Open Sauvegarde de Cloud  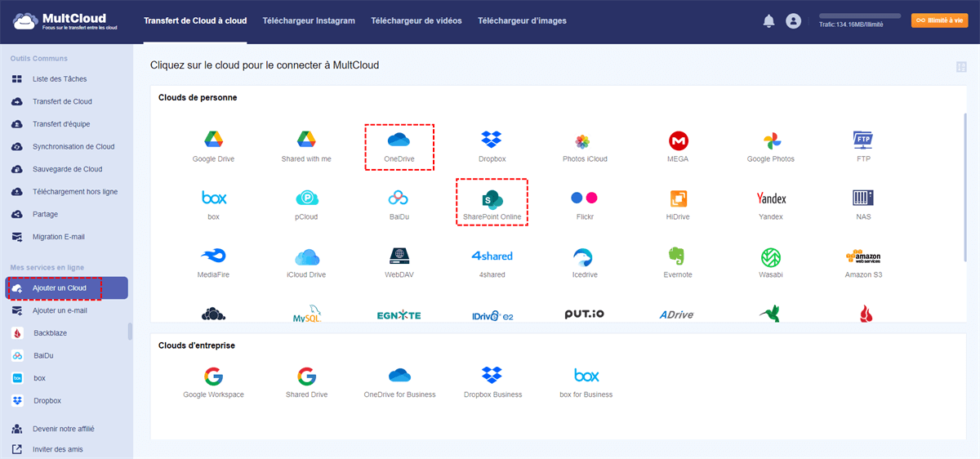66,169
